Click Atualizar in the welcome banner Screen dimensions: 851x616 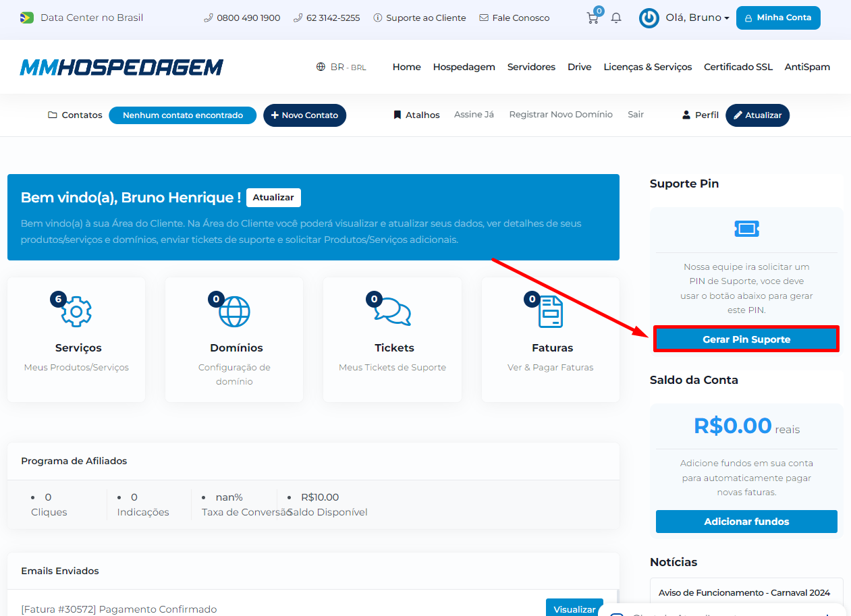(x=273, y=198)
